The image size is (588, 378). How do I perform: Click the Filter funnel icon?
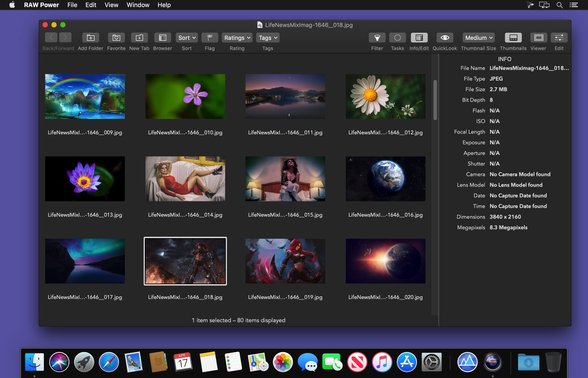377,38
